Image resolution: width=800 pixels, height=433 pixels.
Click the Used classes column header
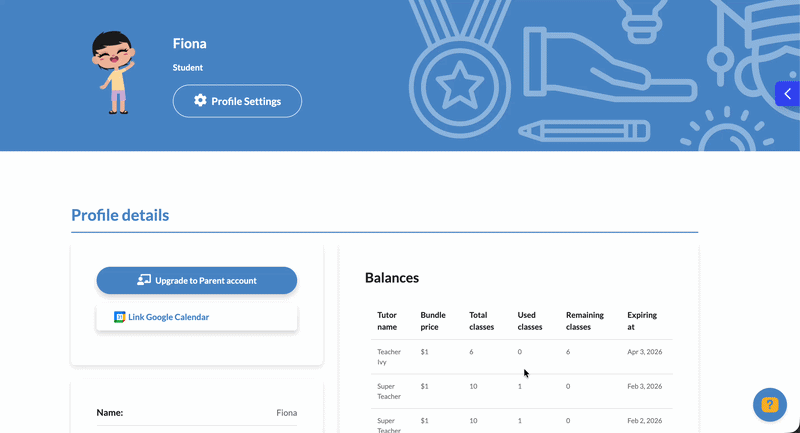point(530,321)
